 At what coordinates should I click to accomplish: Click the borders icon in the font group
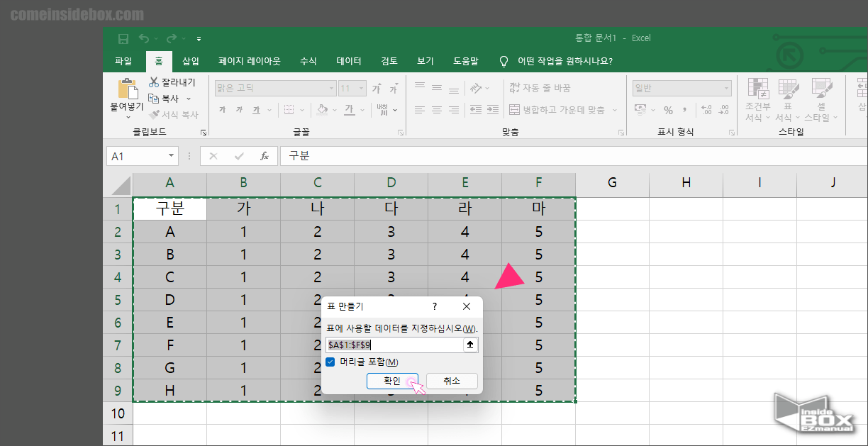[289, 110]
